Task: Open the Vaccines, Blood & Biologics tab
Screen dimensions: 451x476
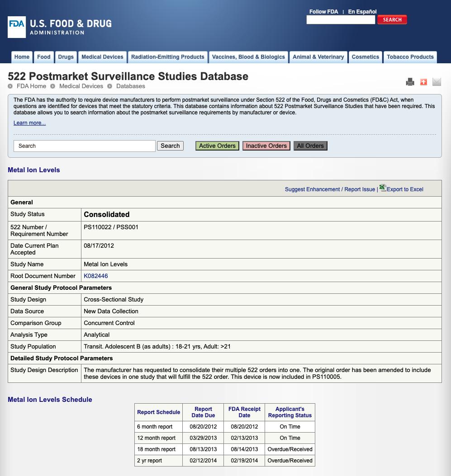Action: [x=248, y=57]
